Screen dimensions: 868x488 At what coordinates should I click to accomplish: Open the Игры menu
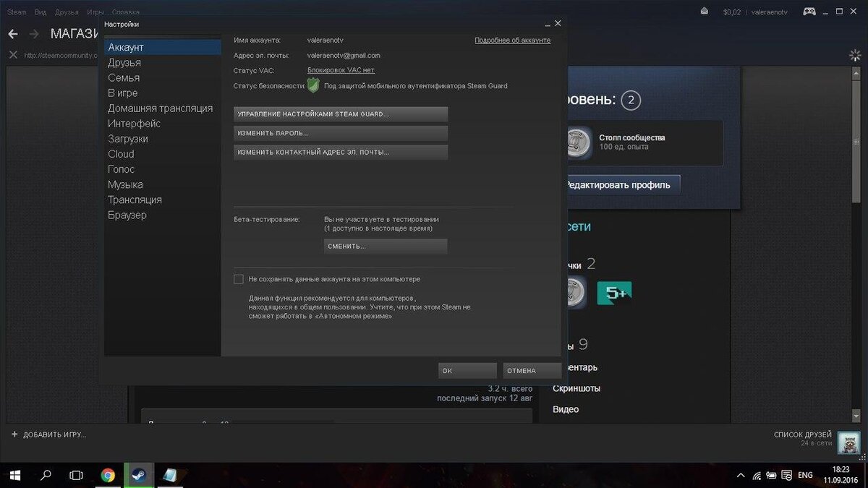click(95, 12)
